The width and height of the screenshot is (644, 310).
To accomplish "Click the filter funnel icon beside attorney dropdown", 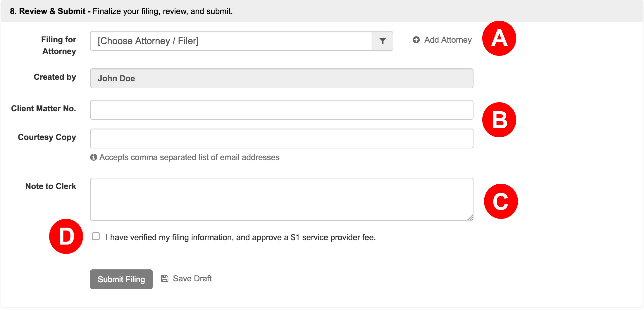I will point(382,41).
